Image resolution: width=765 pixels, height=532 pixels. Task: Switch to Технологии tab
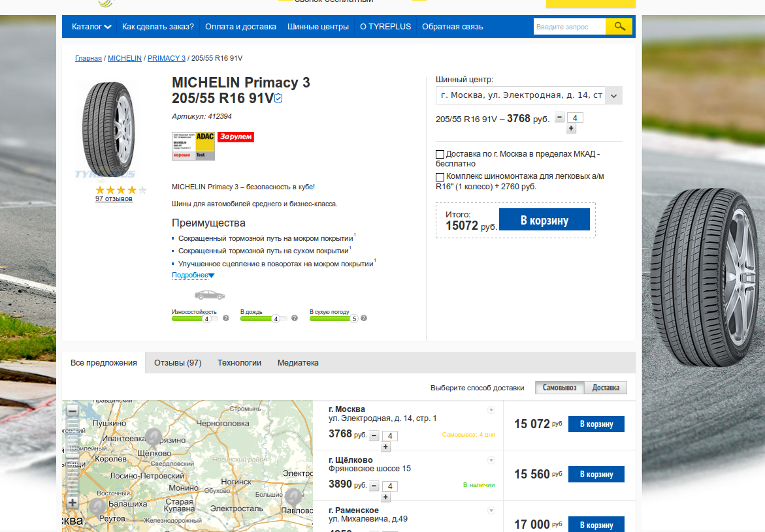[x=239, y=363]
